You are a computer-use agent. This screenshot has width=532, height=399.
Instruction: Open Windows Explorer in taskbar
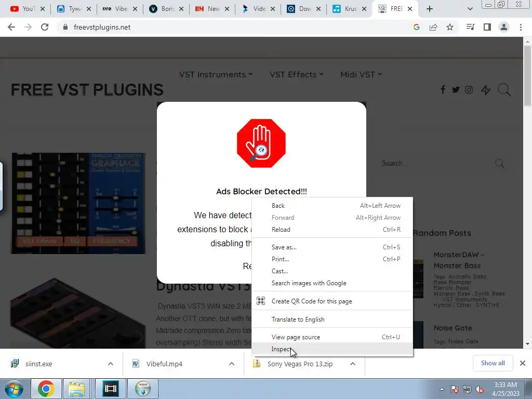pyautogui.click(x=77, y=389)
